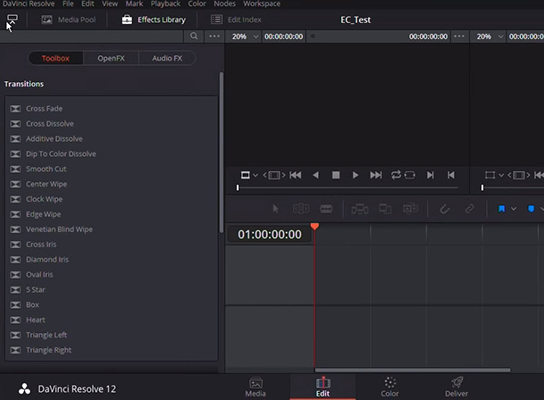544x400 pixels.
Task: Switch to the OpenFX tab
Action: pyautogui.click(x=111, y=58)
